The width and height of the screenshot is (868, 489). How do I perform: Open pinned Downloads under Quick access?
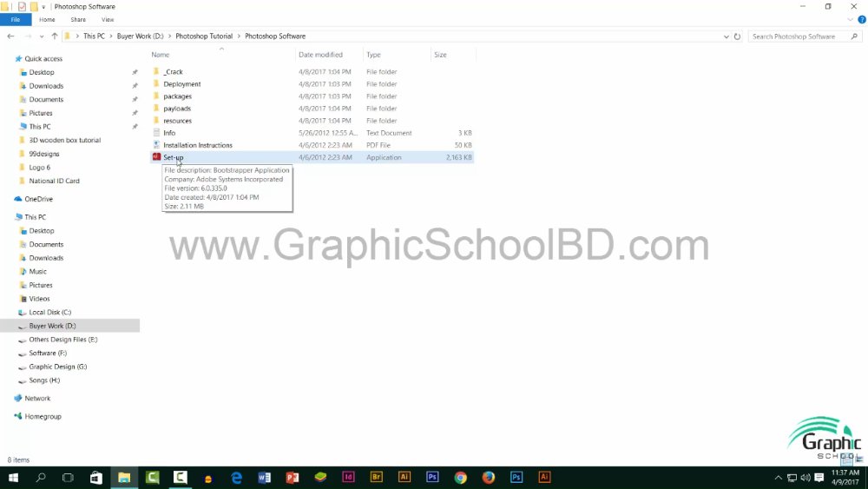46,86
